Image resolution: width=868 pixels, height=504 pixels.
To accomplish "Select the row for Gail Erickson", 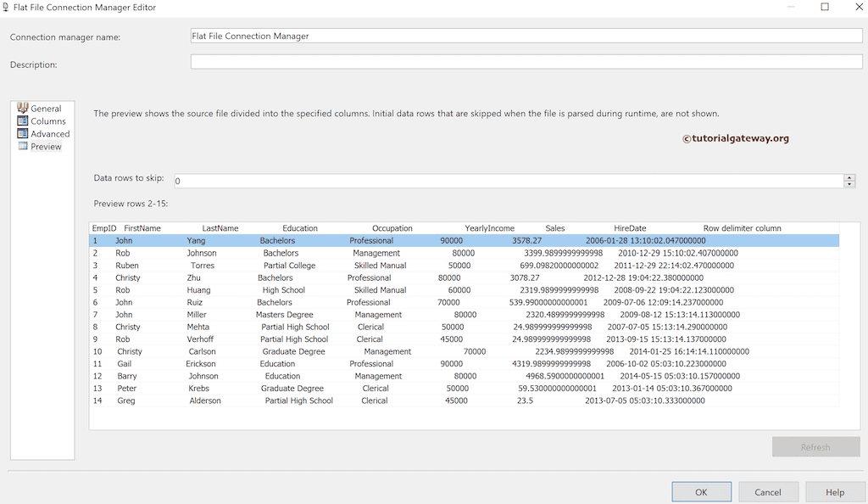I will pos(254,363).
